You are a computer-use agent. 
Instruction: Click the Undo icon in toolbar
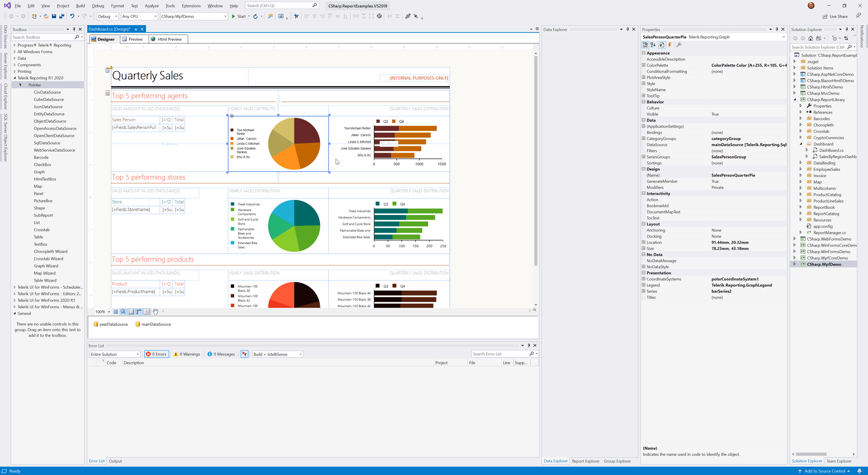coord(72,16)
